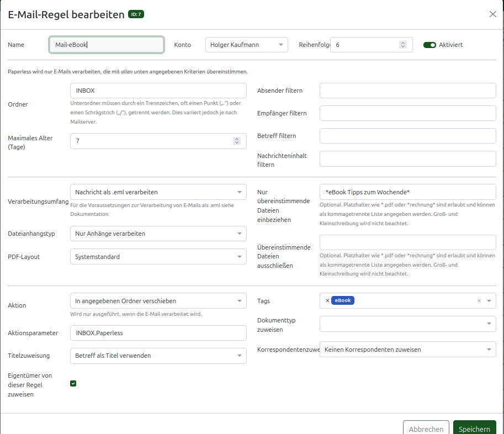
Task: Clear all tags with the grey x
Action: pos(479,301)
